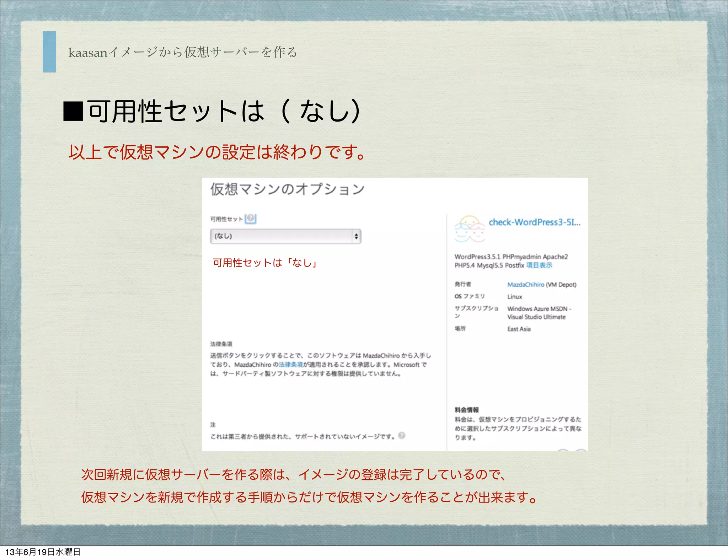The height and width of the screenshot is (560, 728).
Task: Click the 場所 label
Action: pyautogui.click(x=460, y=328)
